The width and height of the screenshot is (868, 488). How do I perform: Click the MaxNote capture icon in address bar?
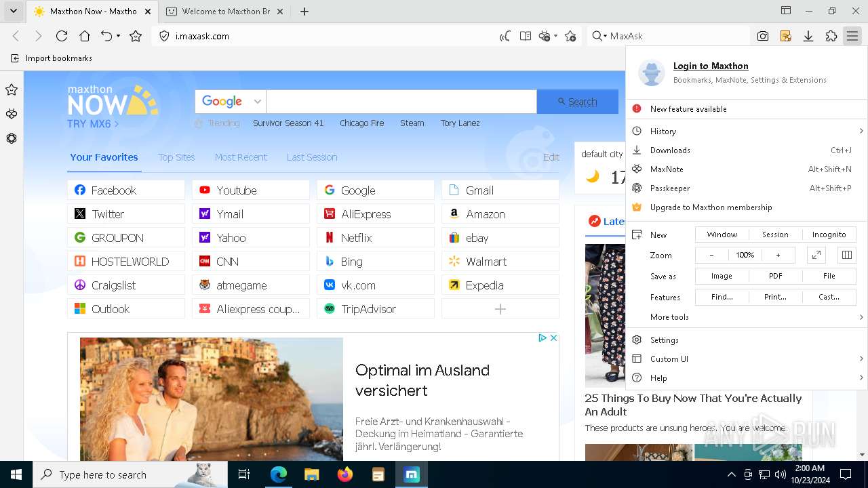[x=544, y=36]
